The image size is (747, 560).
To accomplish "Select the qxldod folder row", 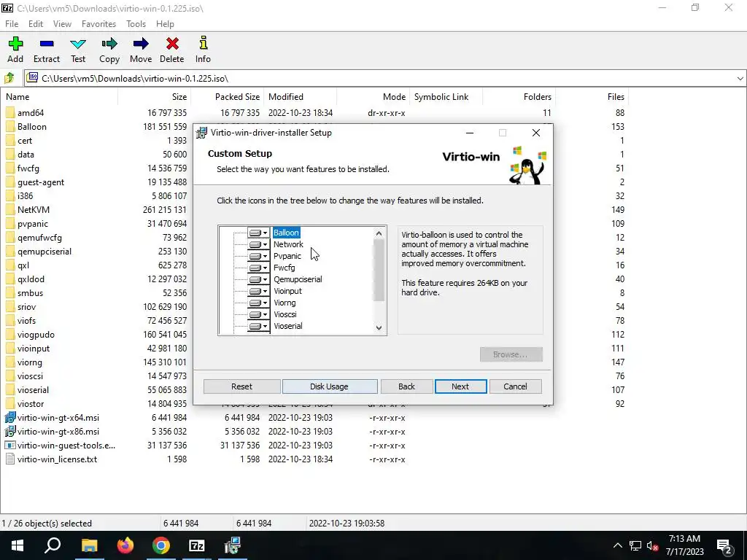I will pos(314,279).
